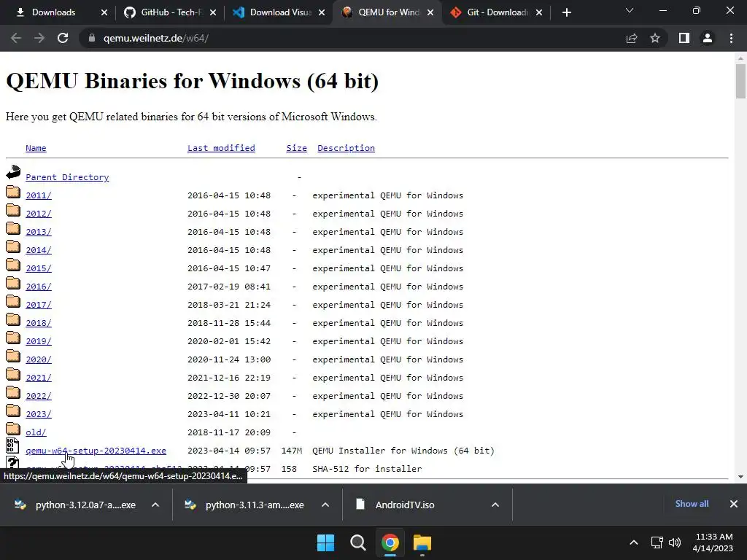Image resolution: width=747 pixels, height=560 pixels.
Task: Close the GitHub tab
Action: (213, 12)
